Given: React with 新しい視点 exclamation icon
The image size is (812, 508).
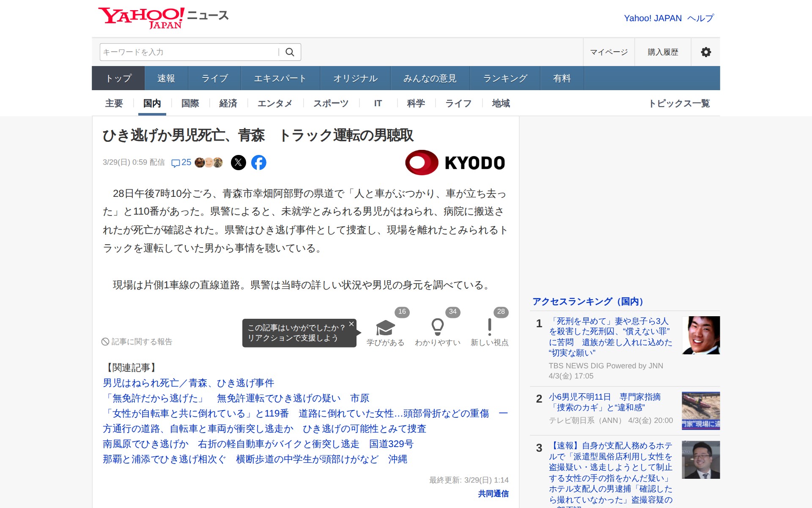Looking at the screenshot, I should click(x=489, y=328).
